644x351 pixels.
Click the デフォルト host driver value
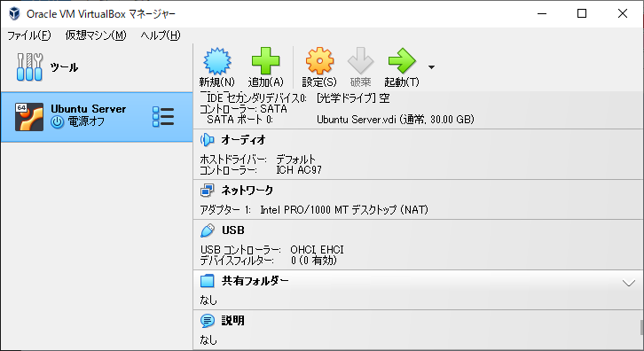tap(295, 159)
